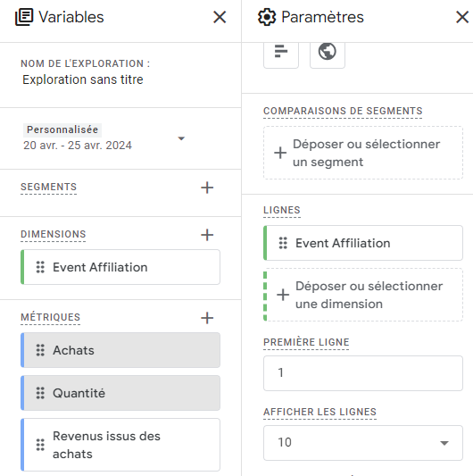
Task: Select the geo map visualization icon
Action: 327,52
